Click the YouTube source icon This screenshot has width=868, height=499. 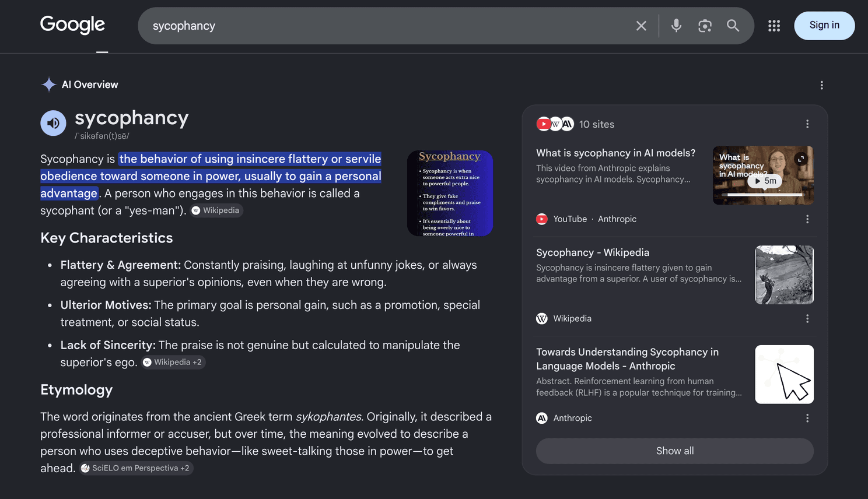[x=542, y=219]
